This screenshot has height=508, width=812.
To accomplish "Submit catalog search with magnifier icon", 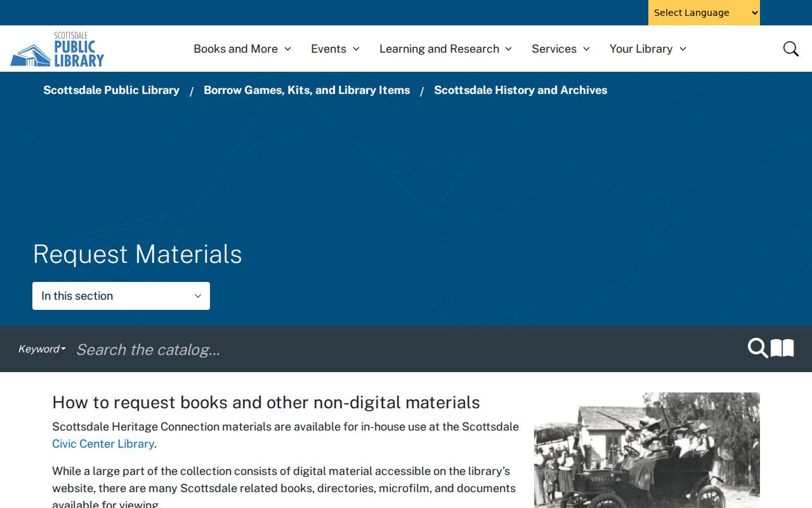I will (757, 348).
